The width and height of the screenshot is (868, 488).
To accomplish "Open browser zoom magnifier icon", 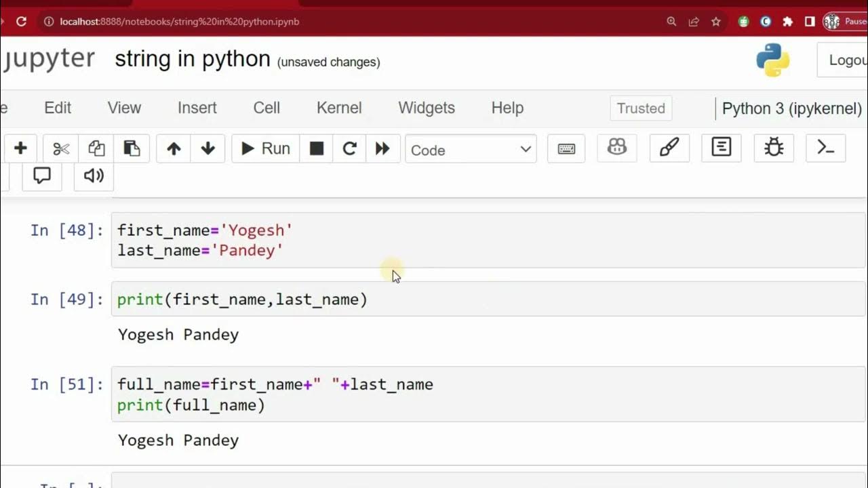I will click(671, 22).
